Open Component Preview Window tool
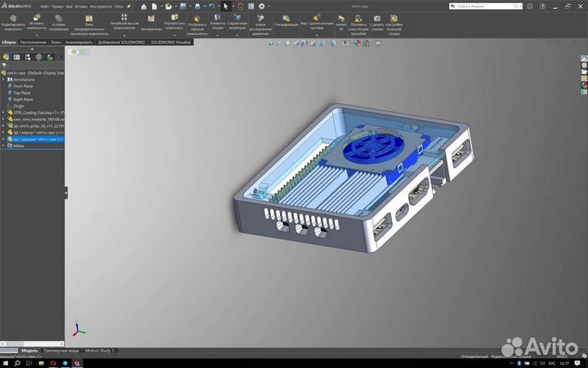The height and width of the screenshot is (368, 588). coord(89,25)
